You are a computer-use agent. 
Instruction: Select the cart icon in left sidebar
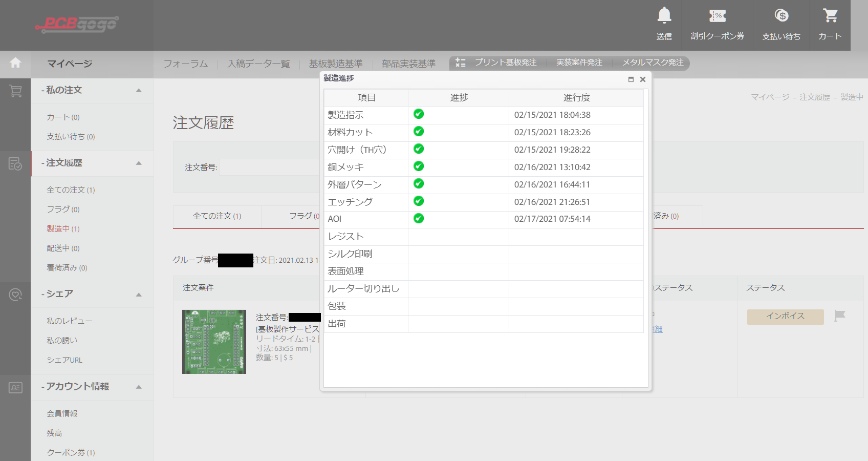tap(15, 91)
